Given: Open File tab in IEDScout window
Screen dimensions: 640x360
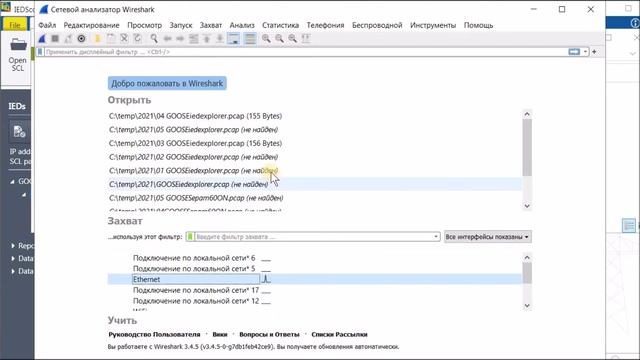Looking at the screenshot, I should click(x=15, y=25).
